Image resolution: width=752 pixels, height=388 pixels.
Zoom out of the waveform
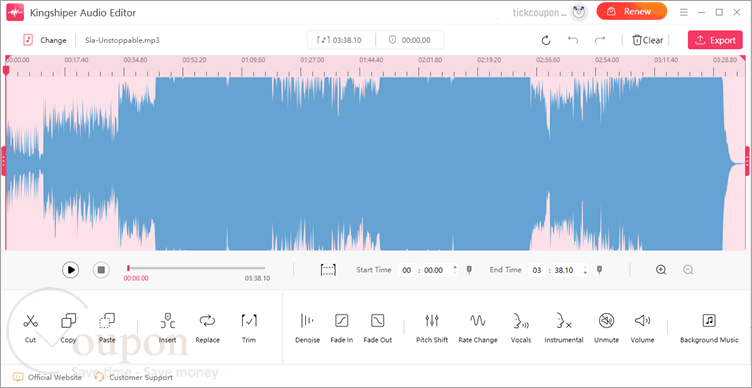pos(688,270)
